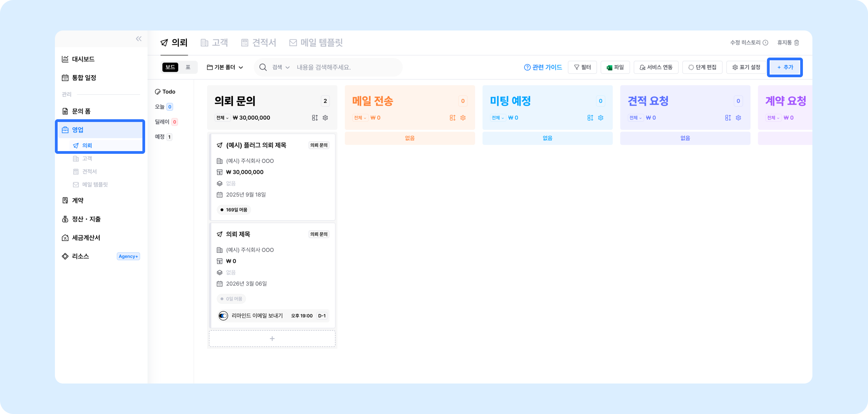The image size is (868, 414).
Task: Open the 기본 폴더 folder dropdown
Action: (225, 67)
